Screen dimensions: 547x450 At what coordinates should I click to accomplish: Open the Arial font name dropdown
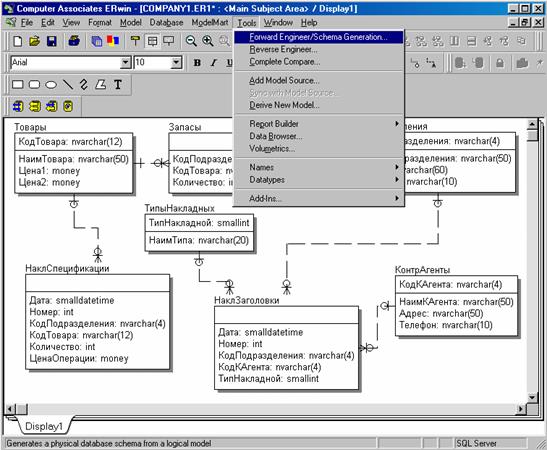click(x=125, y=63)
